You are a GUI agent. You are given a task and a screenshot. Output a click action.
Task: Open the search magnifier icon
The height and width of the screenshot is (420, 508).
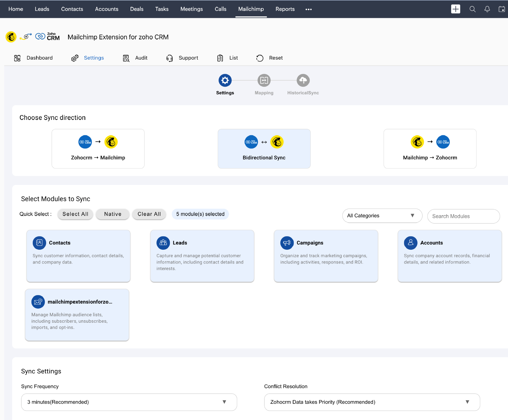(472, 9)
